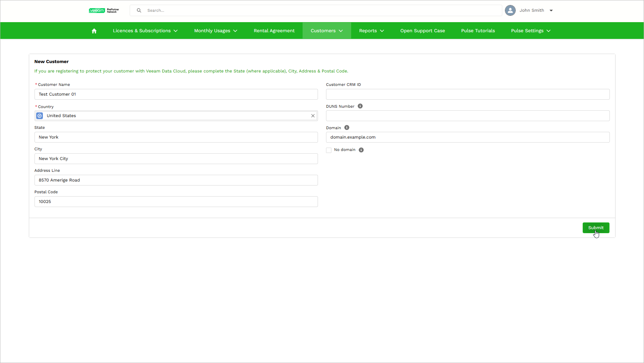
Task: Expand the Pulse Settings menu
Action: point(530,31)
